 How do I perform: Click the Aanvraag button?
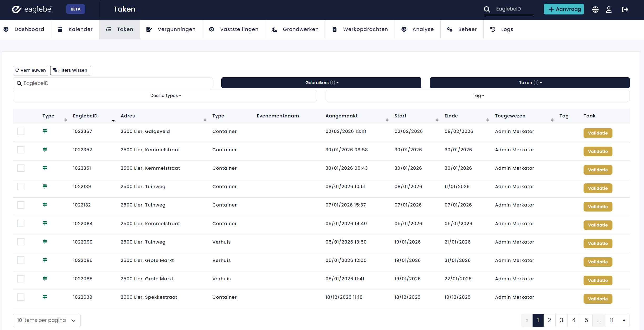(564, 9)
